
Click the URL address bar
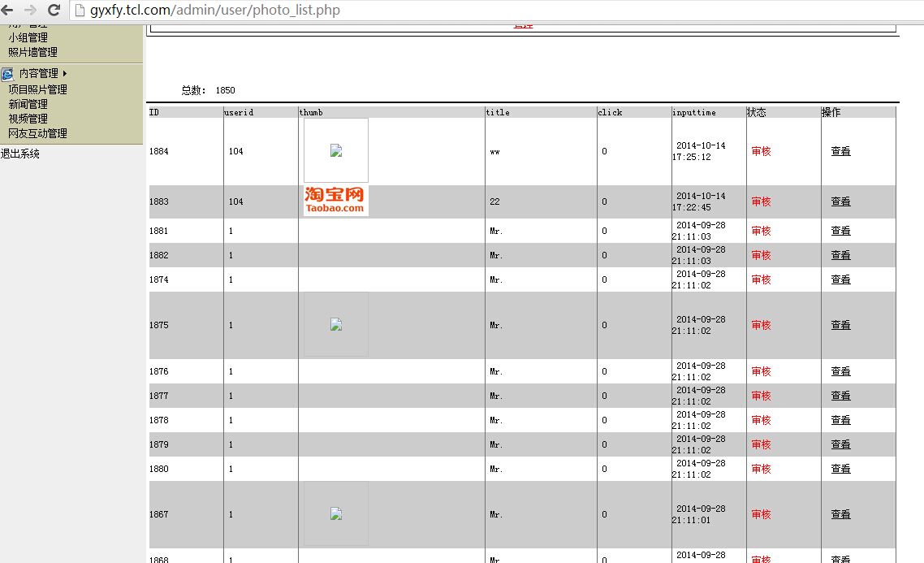[x=495, y=10]
